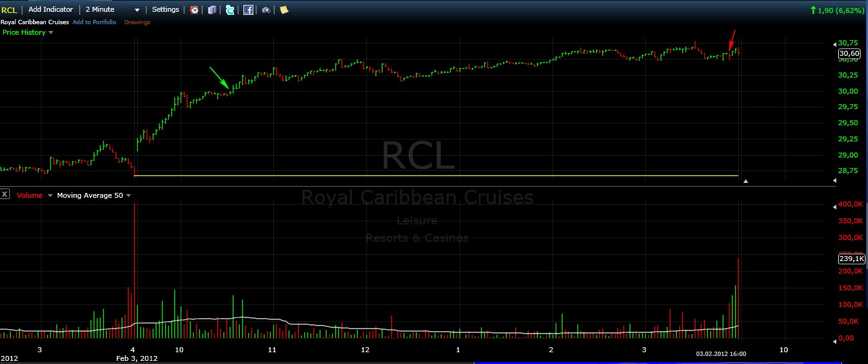Open the Drawings link
This screenshot has width=868, height=364.
point(137,22)
